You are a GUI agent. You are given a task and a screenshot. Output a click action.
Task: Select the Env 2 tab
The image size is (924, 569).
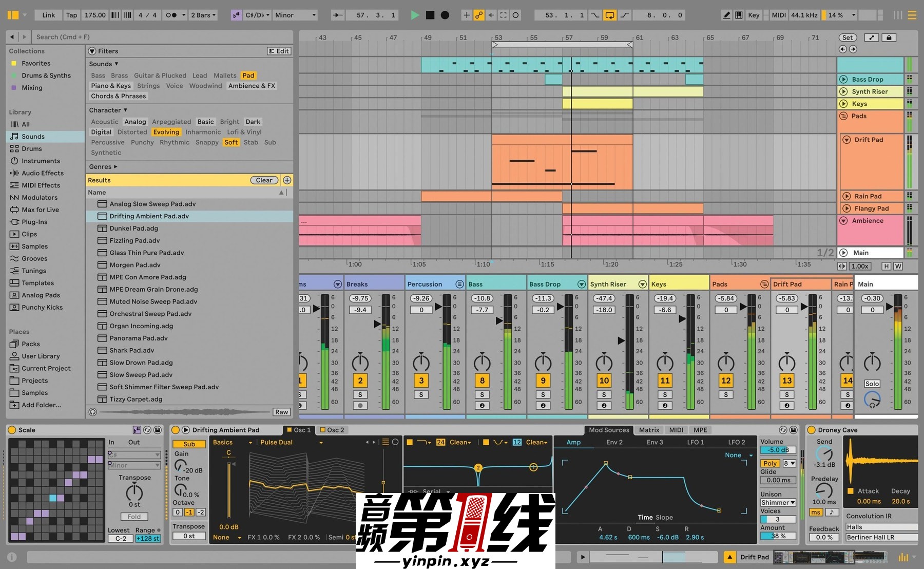tap(614, 442)
